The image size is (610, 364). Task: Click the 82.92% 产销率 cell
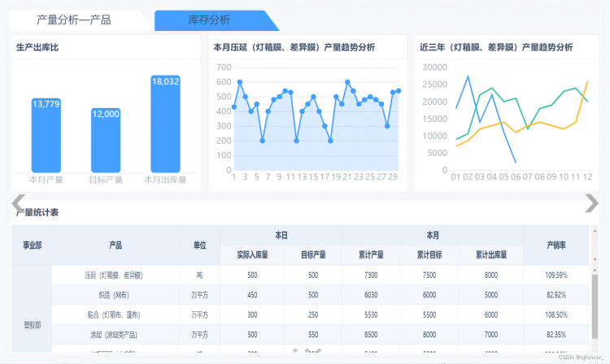click(556, 295)
